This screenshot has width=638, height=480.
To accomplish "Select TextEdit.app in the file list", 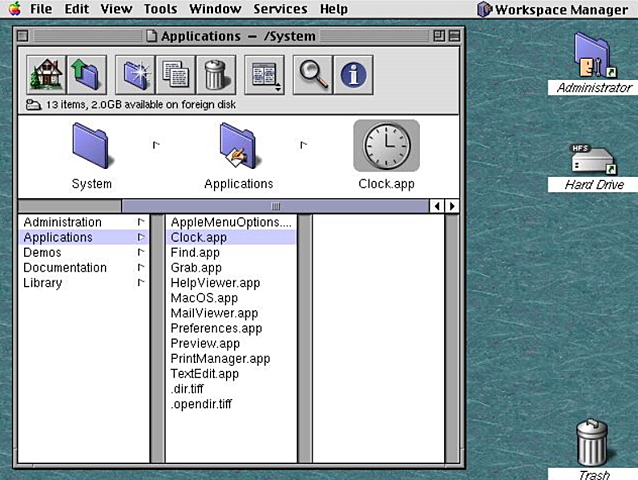I will [x=231, y=374].
